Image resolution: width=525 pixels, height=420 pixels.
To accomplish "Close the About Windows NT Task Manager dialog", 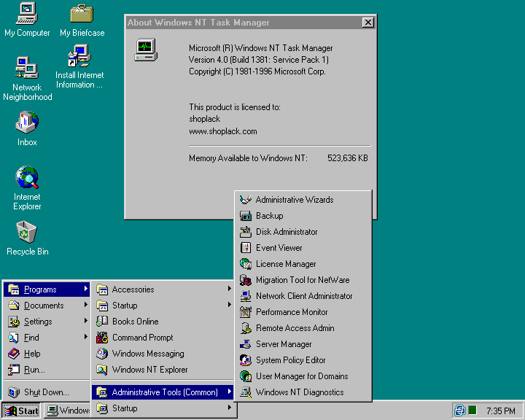I will (368, 23).
